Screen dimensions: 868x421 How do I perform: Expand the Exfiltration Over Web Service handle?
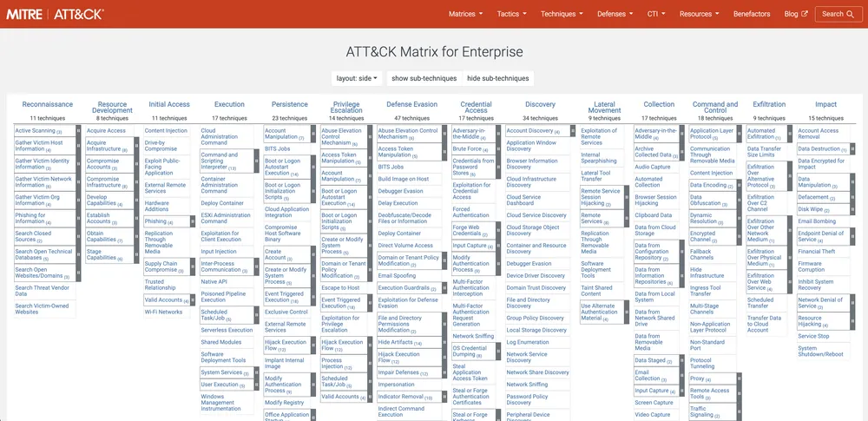[x=790, y=282]
